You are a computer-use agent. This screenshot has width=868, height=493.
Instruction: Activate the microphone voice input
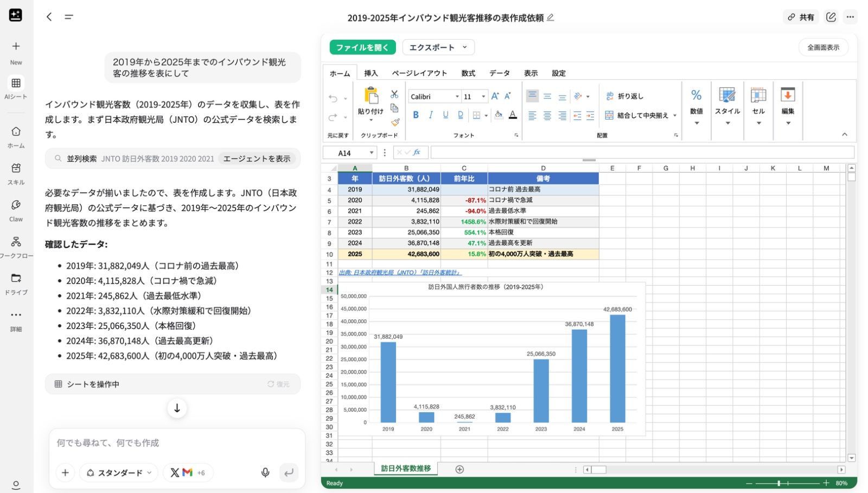pyautogui.click(x=265, y=472)
